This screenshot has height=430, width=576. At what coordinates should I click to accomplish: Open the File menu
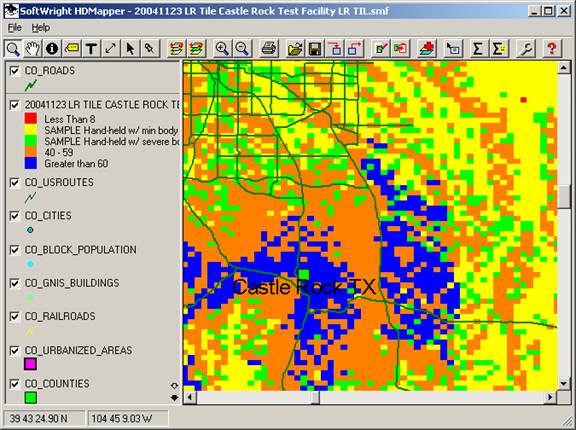click(15, 28)
